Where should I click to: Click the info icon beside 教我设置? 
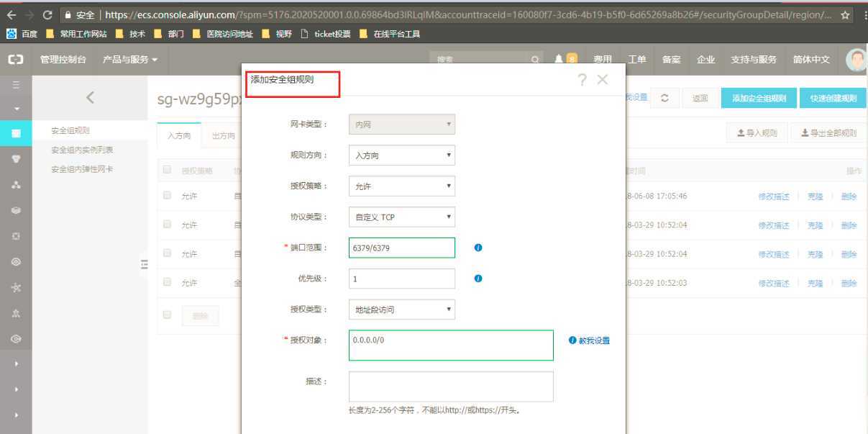[x=572, y=340]
